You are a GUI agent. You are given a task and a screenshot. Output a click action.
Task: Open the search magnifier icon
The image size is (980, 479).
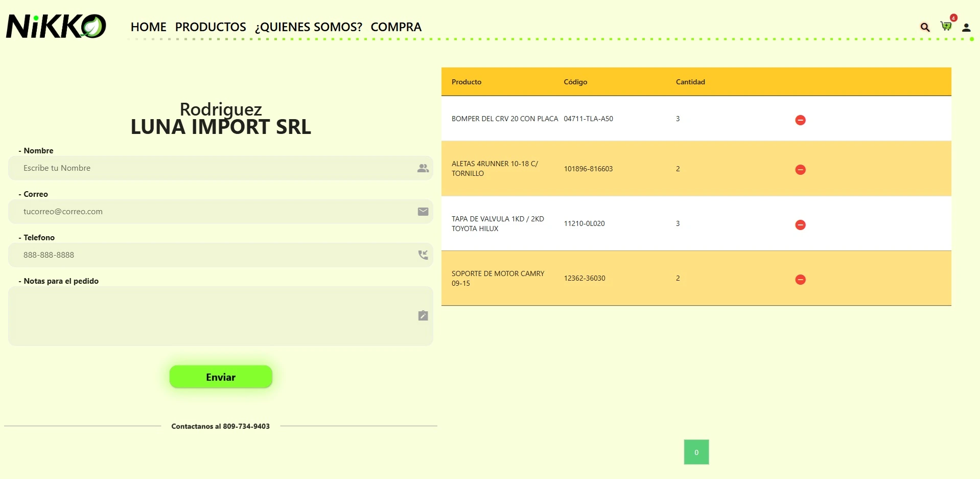925,27
